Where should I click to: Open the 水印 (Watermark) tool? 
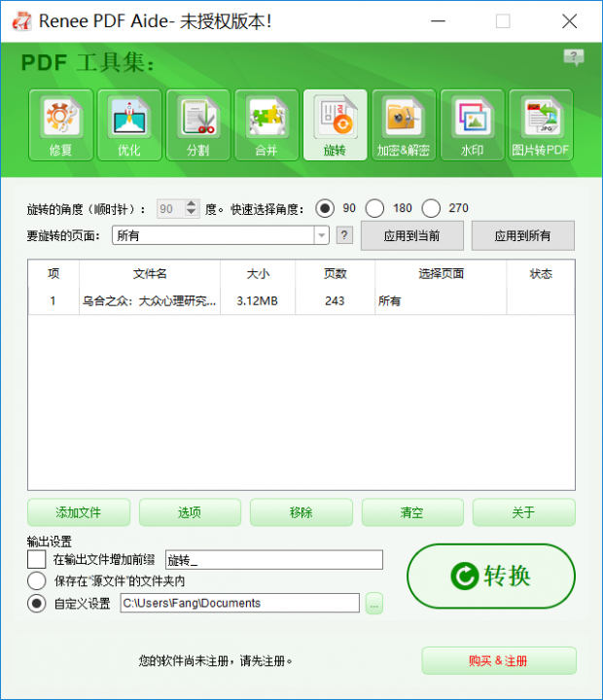pos(472,124)
